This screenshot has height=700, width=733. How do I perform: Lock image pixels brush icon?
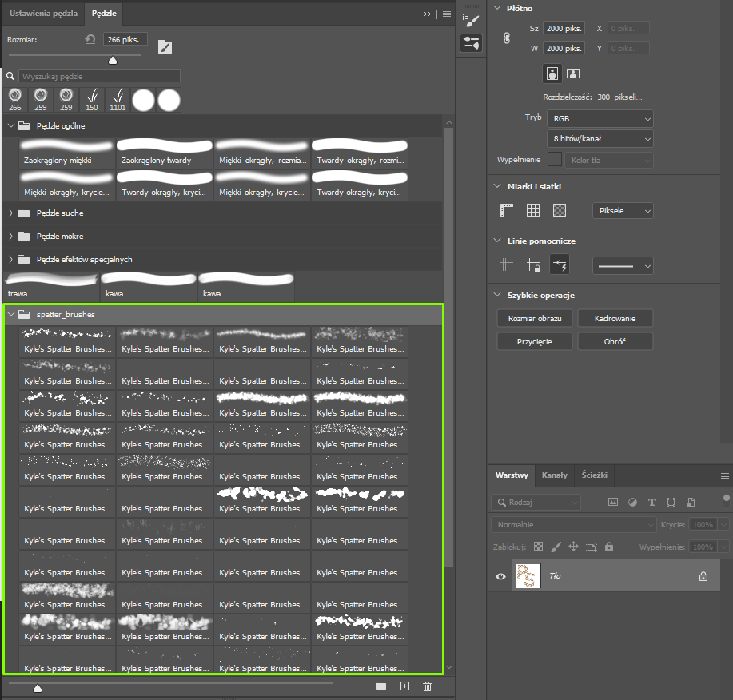pyautogui.click(x=556, y=547)
